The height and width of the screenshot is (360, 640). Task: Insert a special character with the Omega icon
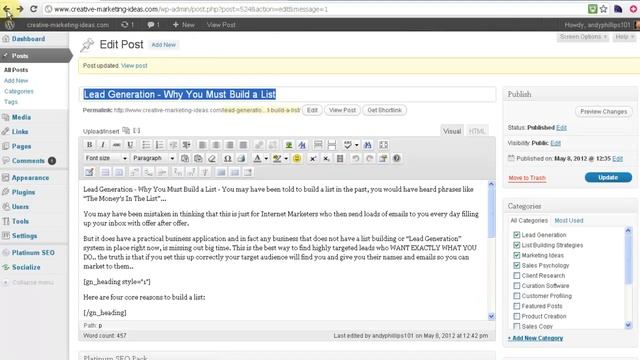228,158
